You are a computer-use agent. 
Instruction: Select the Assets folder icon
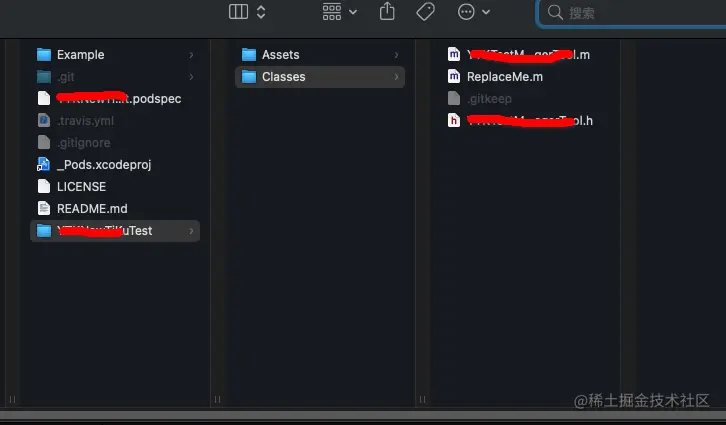point(249,55)
